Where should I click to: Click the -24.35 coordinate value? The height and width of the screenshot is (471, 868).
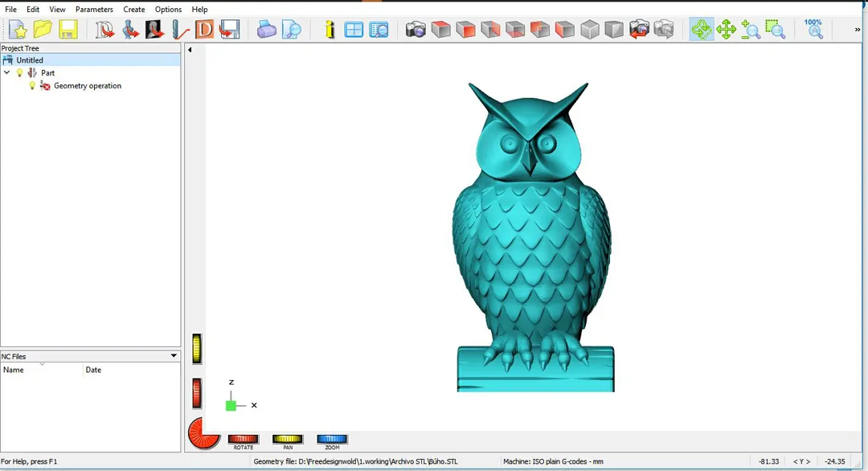tap(835, 461)
